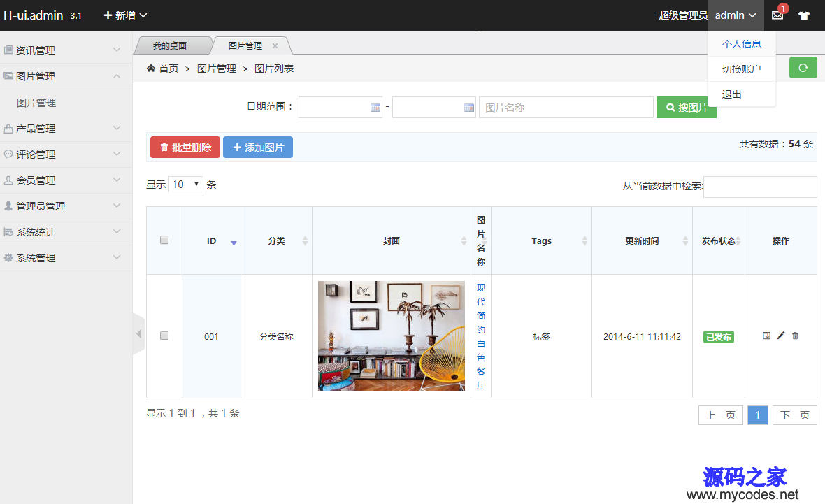Image resolution: width=825 pixels, height=504 pixels.
Task: Click the 产品管理 bag icon
Action: (8, 129)
